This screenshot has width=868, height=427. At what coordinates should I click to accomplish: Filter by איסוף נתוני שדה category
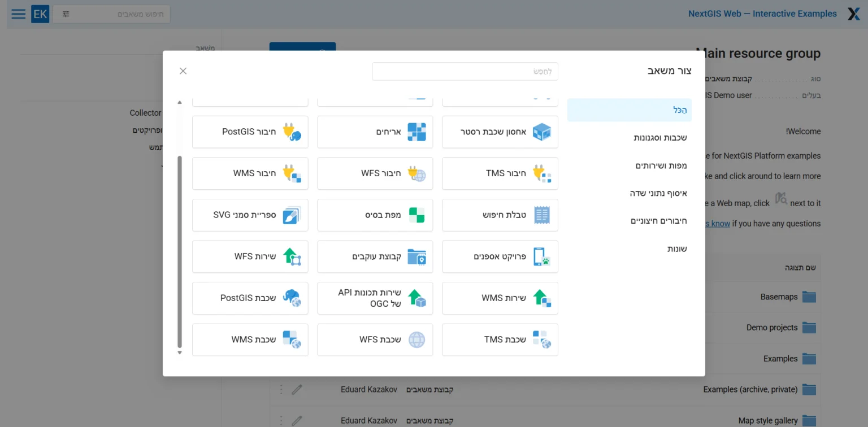[630, 193]
